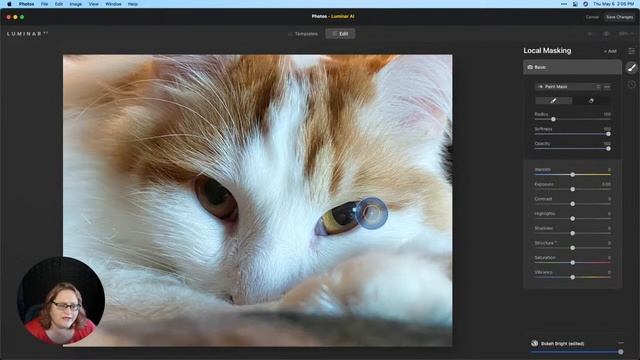The width and height of the screenshot is (640, 360).
Task: Adjust the Exposure slider
Action: [x=573, y=189]
